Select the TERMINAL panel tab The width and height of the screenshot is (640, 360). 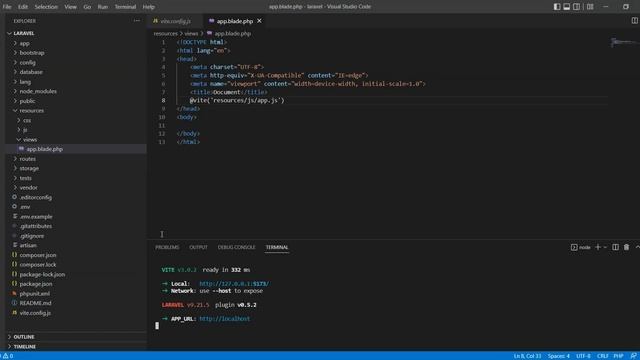pyautogui.click(x=277, y=247)
